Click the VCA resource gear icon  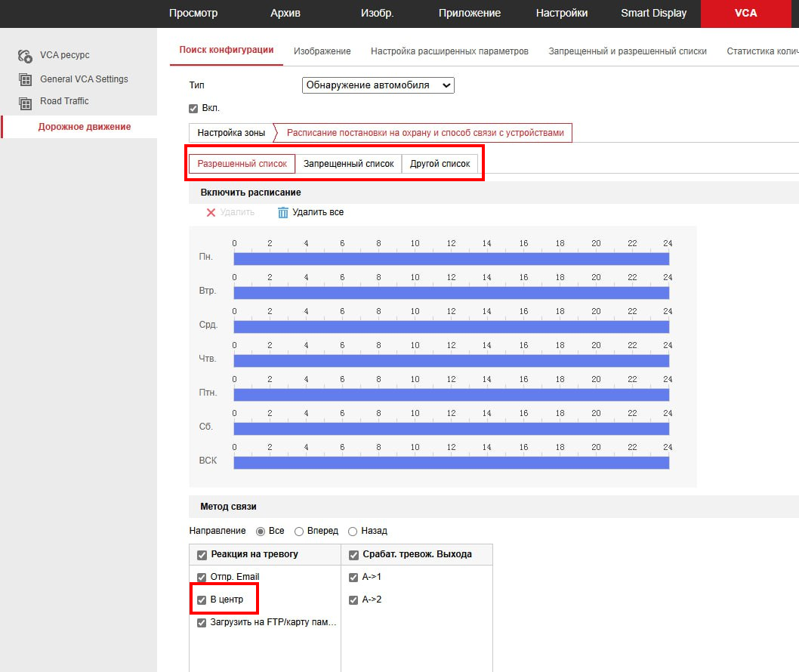tap(25, 56)
